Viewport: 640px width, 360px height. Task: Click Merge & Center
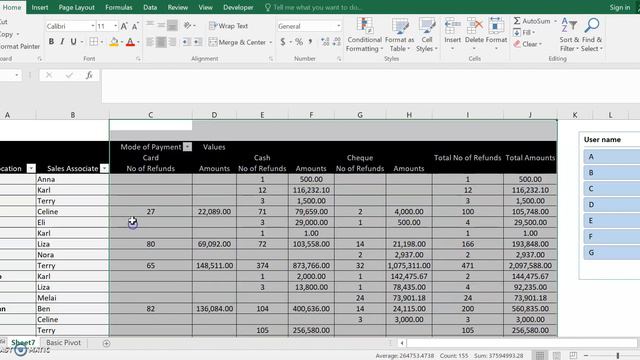pyautogui.click(x=238, y=42)
